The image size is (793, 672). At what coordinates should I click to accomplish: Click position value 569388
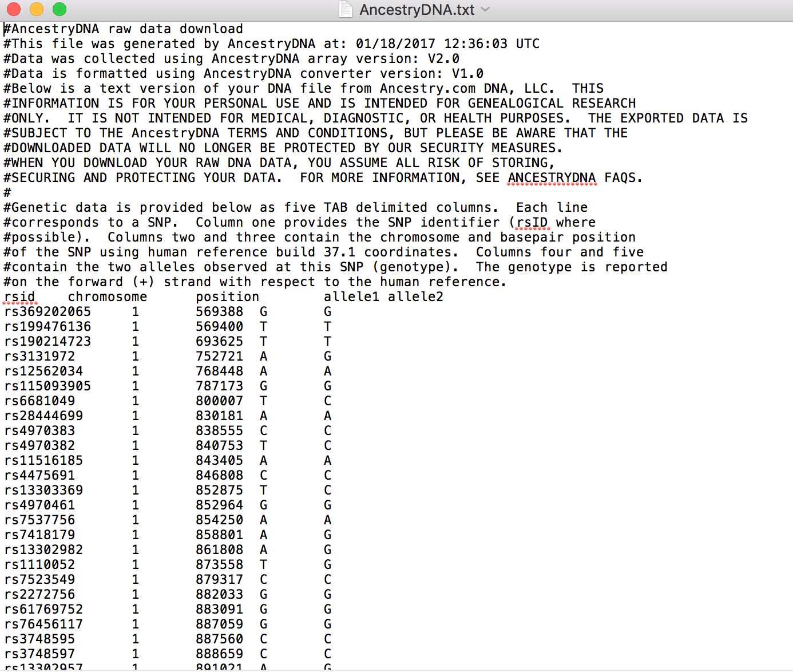220,311
